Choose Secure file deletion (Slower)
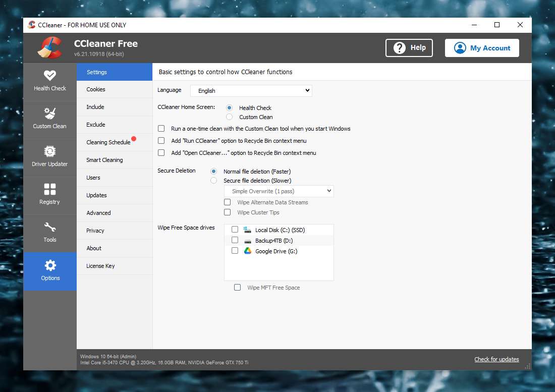The height and width of the screenshot is (392, 555). (214, 181)
